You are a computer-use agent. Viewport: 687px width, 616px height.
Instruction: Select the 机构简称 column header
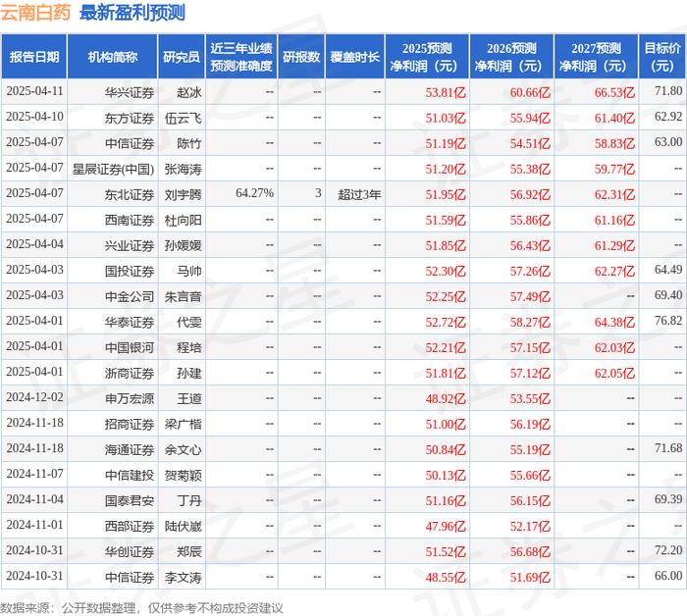(113, 57)
